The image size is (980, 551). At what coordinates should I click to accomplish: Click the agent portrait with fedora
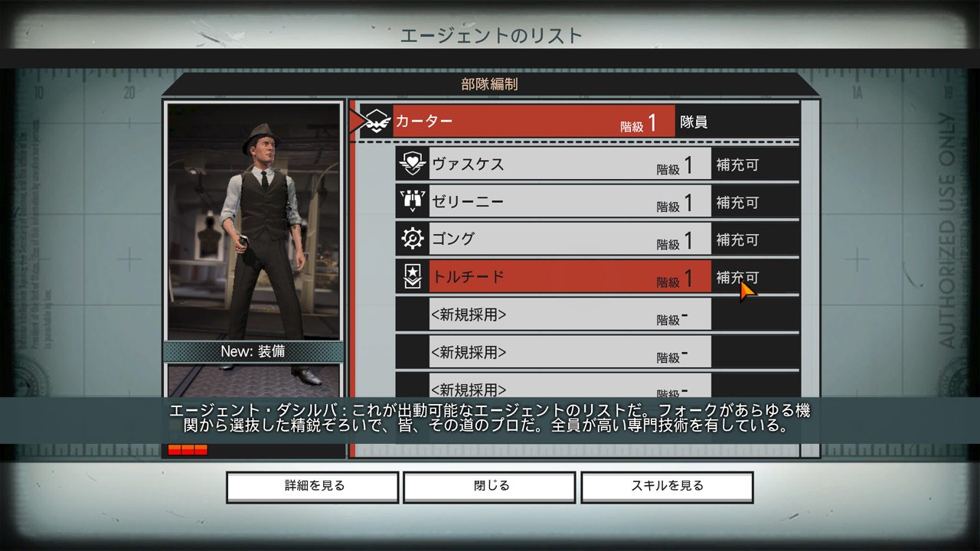(x=254, y=221)
